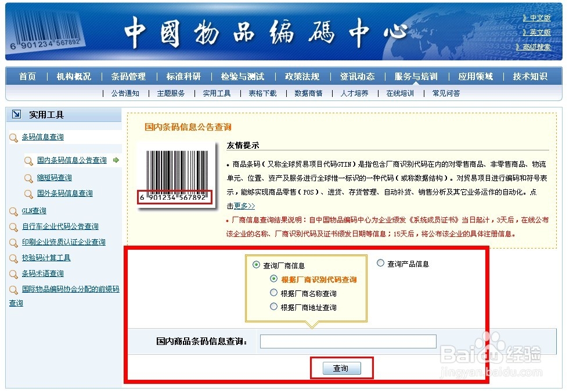Open 国内条码信息公告查询 sidebar link

[x=72, y=160]
